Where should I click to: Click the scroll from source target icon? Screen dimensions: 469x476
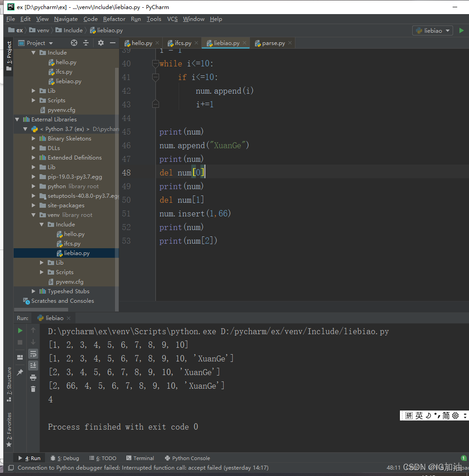(74, 43)
